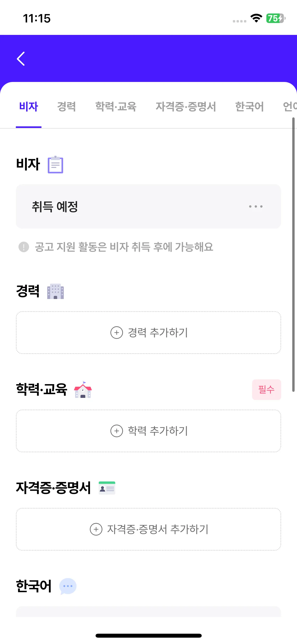Open the three-dot menu on 취득 예정 card

click(256, 206)
